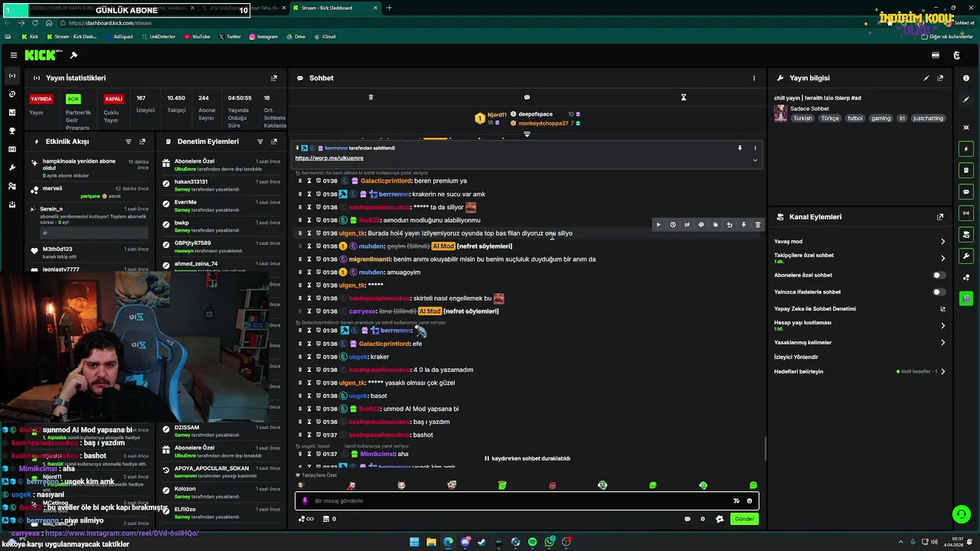Open pinned message three-dot options
980x551 pixels.
(x=755, y=148)
